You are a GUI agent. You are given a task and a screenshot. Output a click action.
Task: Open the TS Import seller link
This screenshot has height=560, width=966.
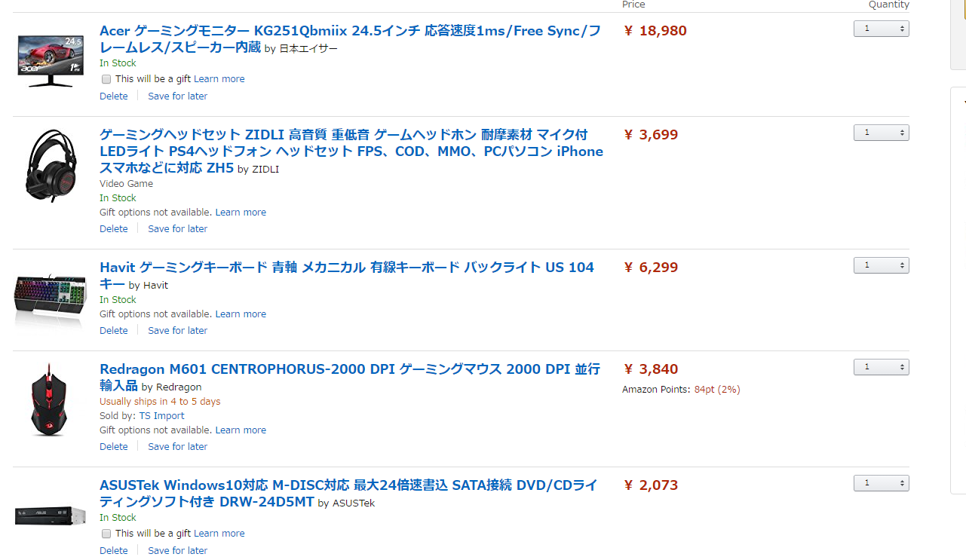161,416
